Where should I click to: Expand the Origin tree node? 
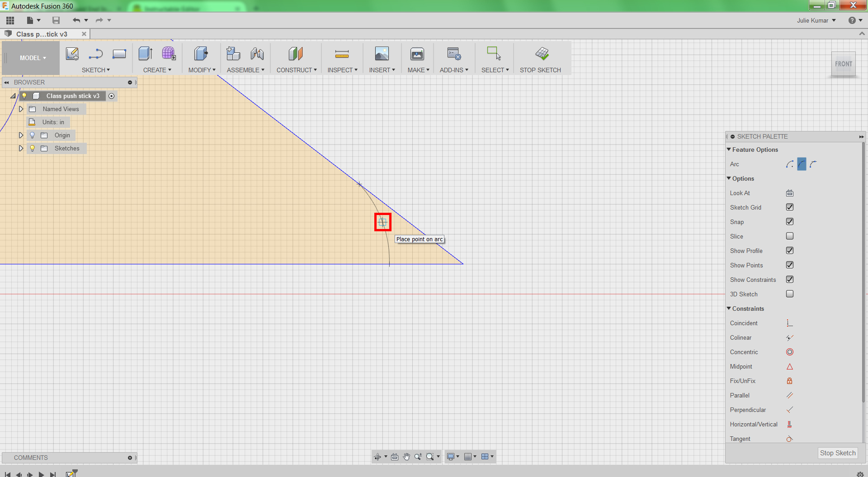coord(21,135)
